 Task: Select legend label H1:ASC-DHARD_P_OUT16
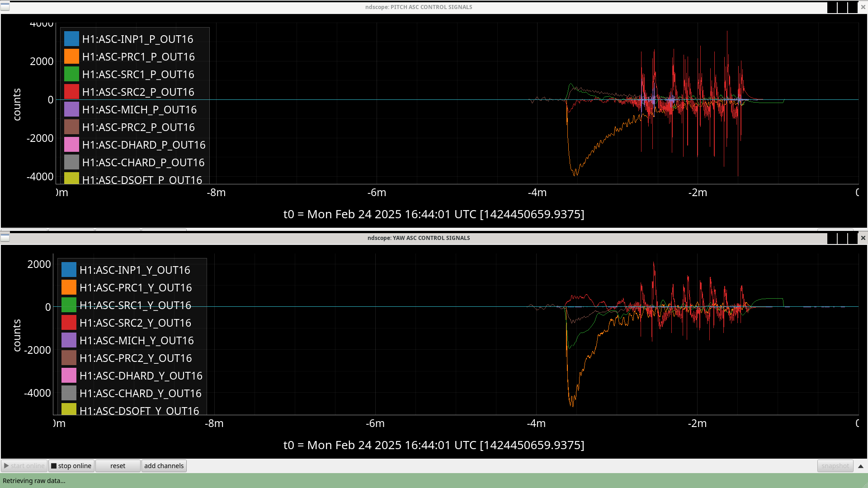click(144, 145)
